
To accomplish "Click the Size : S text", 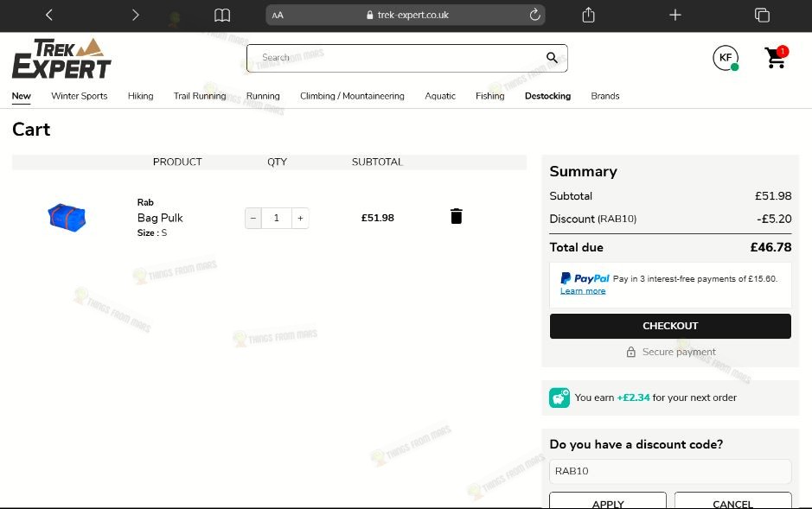I will click(151, 232).
